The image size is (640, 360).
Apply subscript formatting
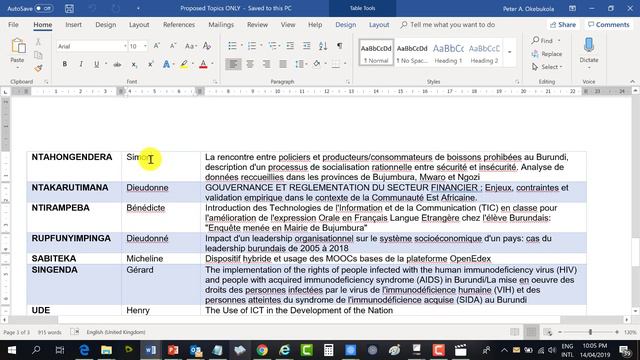134,64
